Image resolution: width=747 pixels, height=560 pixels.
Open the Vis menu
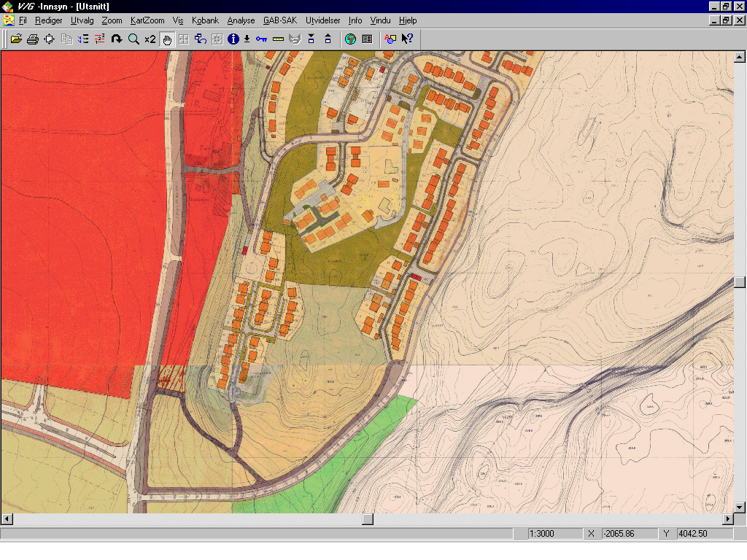(178, 20)
